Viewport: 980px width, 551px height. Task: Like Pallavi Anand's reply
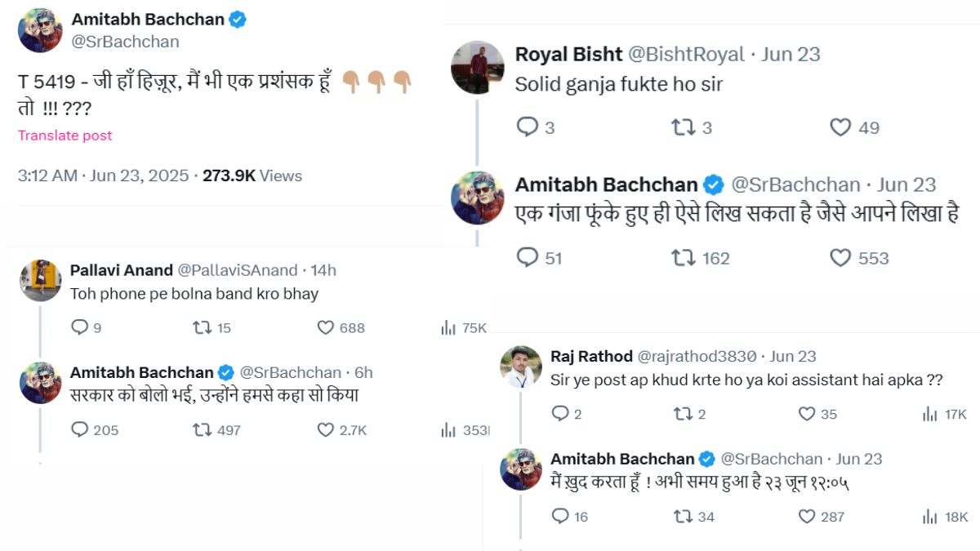click(326, 328)
